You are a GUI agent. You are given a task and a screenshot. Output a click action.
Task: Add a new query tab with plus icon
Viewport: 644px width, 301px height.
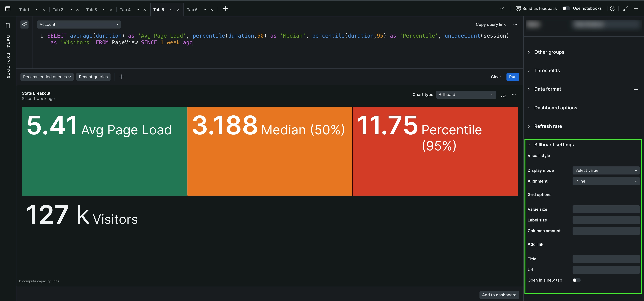(x=225, y=9)
